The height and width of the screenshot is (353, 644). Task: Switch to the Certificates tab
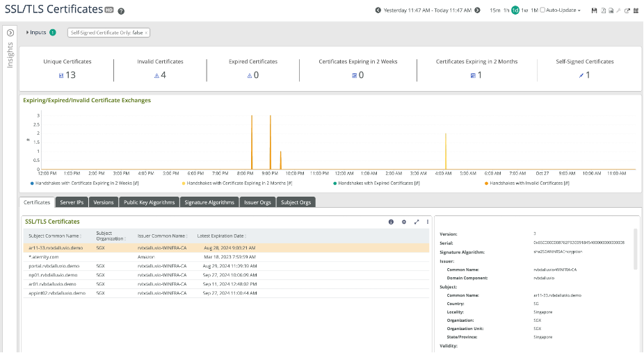pos(37,202)
